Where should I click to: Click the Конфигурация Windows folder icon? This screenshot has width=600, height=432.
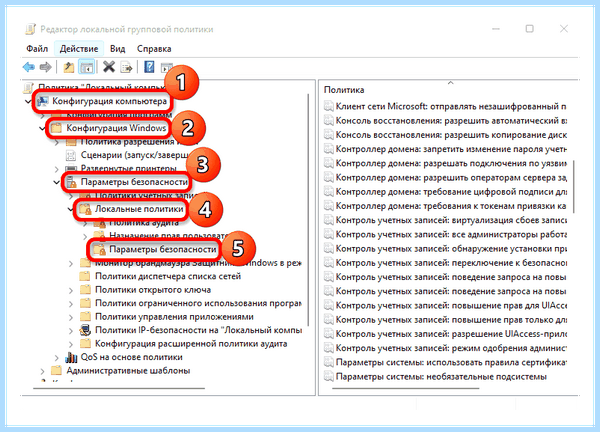(57, 128)
